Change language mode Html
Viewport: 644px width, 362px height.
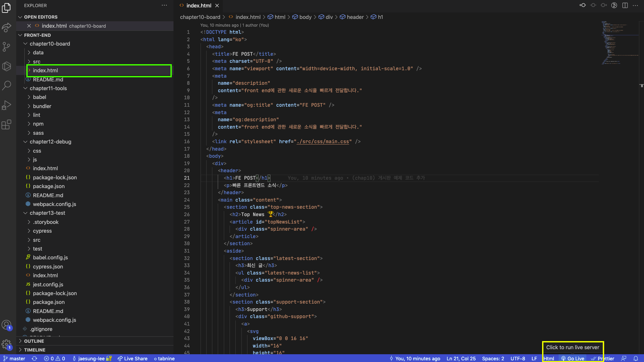click(x=549, y=359)
